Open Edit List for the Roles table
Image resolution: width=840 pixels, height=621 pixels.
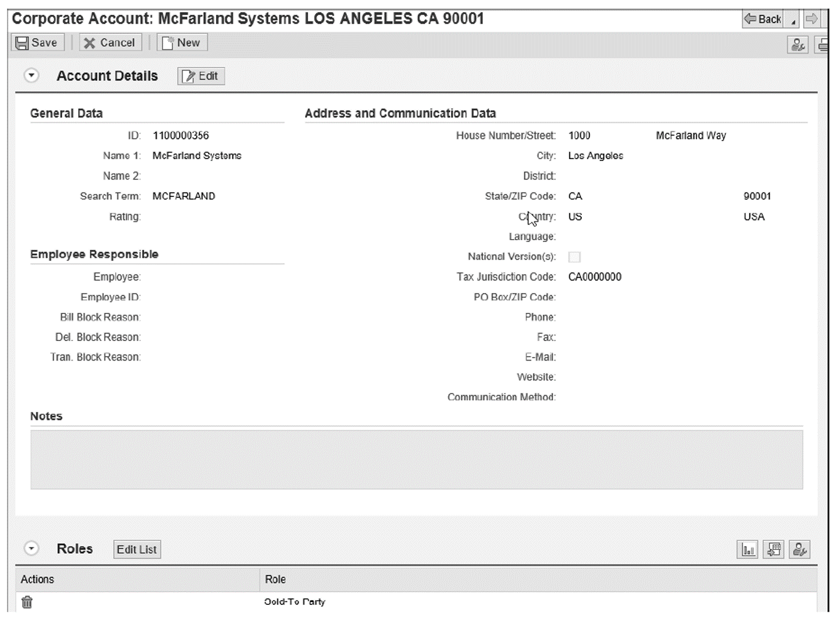coord(137,549)
